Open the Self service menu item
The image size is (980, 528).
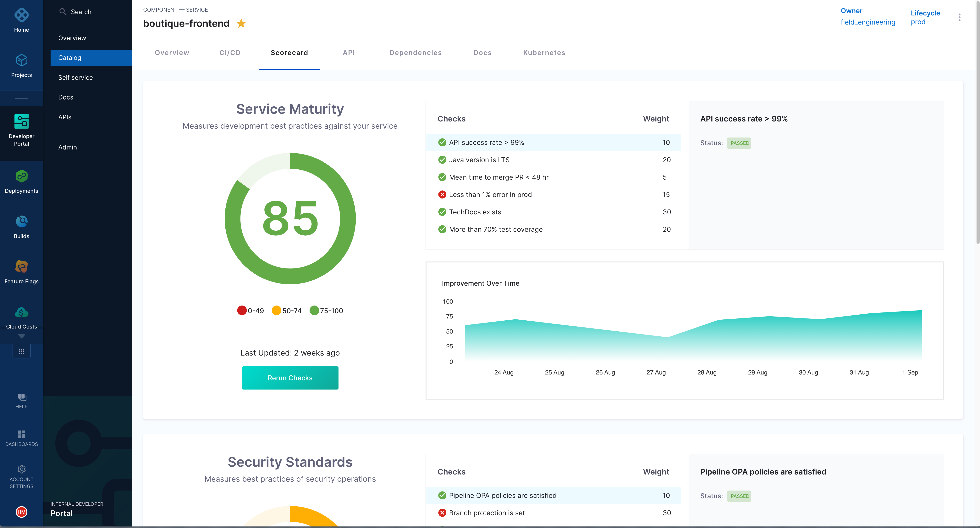pos(75,78)
